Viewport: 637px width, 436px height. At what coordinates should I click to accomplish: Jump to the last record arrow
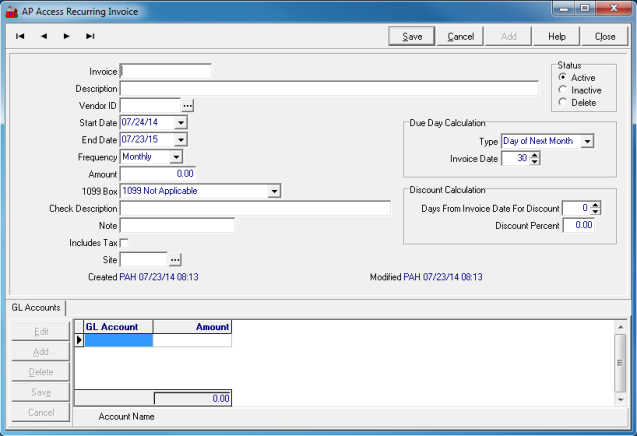[90, 36]
